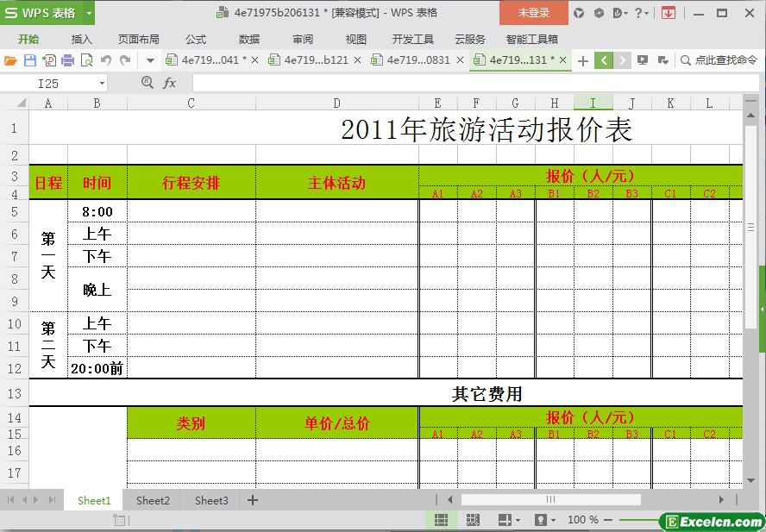Click the presentation screen icon near search

[643, 60]
